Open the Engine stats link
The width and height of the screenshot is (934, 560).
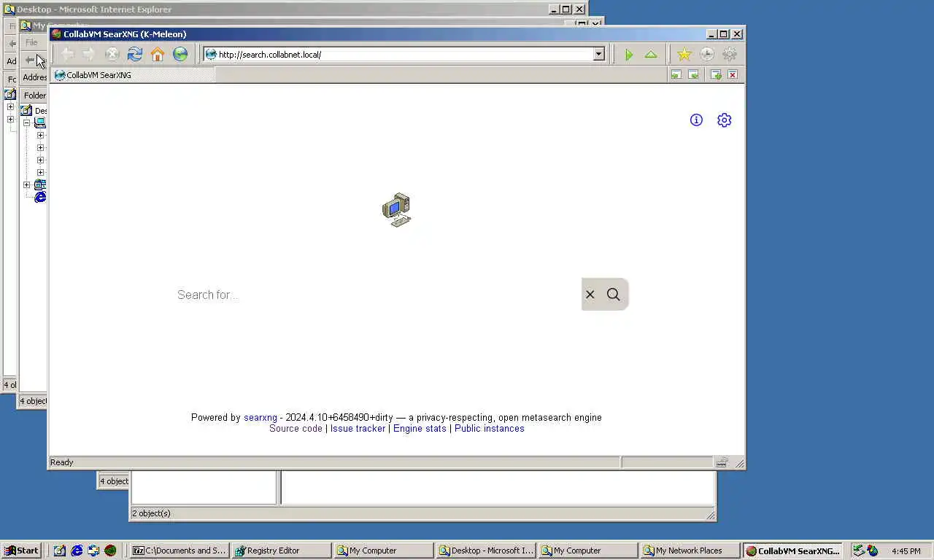[420, 429]
